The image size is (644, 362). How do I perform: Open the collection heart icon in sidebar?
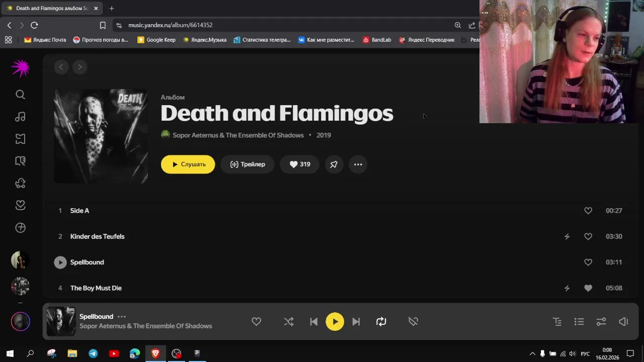[x=20, y=205]
